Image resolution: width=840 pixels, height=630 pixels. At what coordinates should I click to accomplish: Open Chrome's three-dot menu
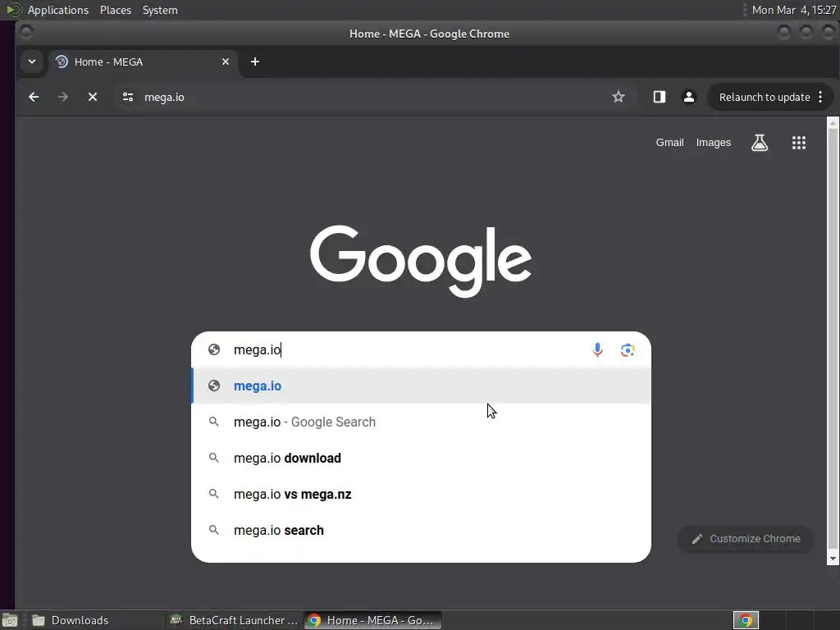[820, 97]
